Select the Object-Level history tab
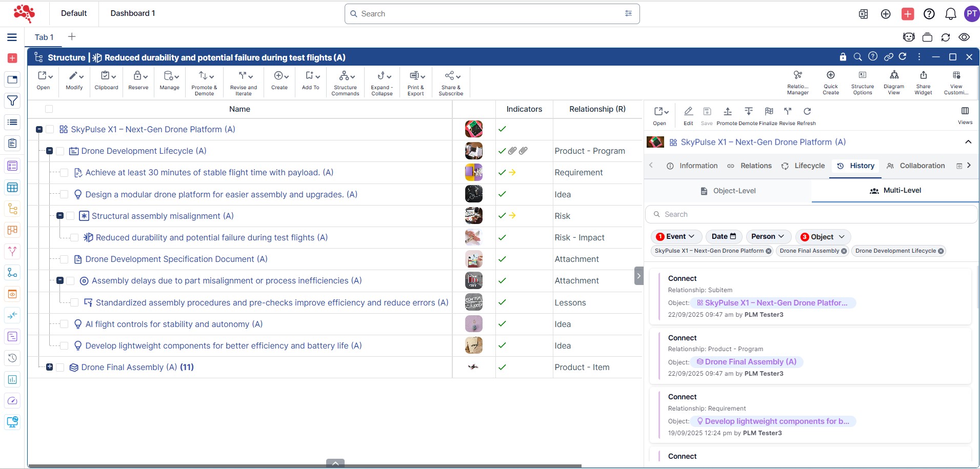980x469 pixels. pyautogui.click(x=728, y=191)
